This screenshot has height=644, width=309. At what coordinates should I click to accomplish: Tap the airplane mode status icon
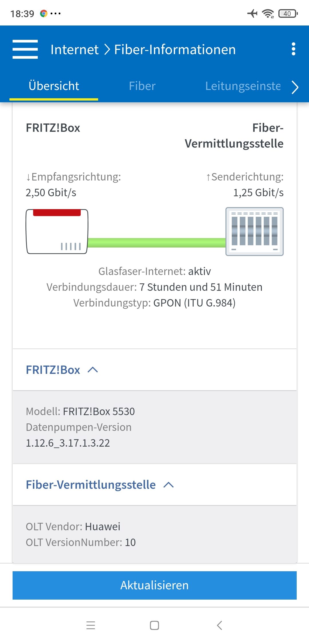[252, 13]
